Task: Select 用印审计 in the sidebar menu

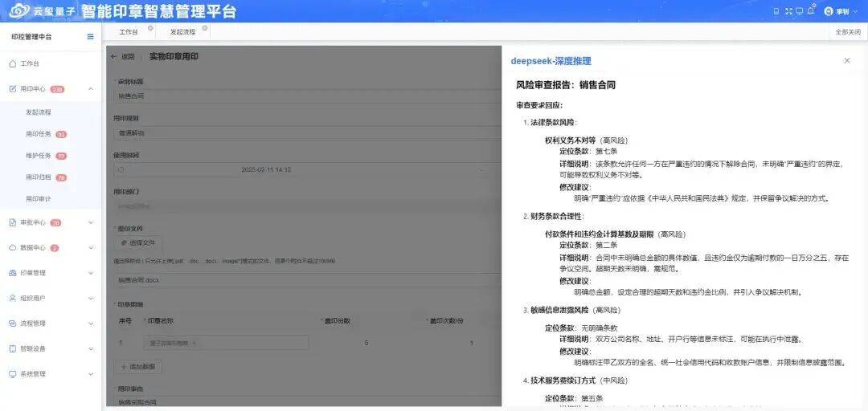Action: [x=38, y=199]
